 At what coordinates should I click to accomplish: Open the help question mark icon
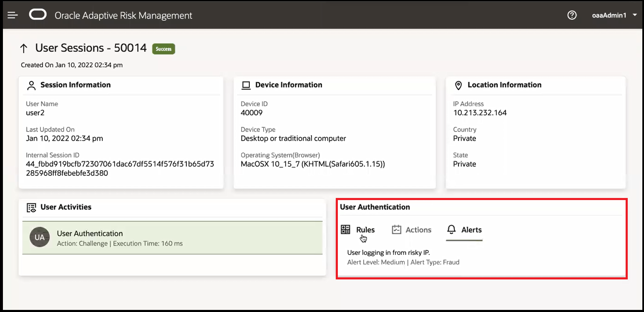(572, 15)
